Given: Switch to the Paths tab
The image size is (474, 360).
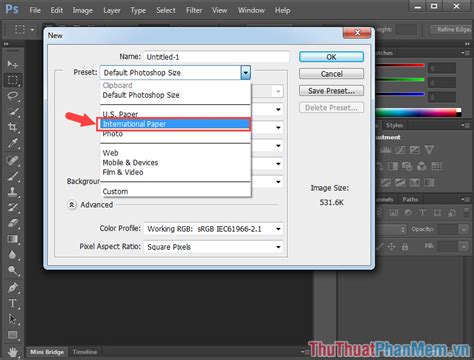Looking at the screenshot, I should (410, 200).
